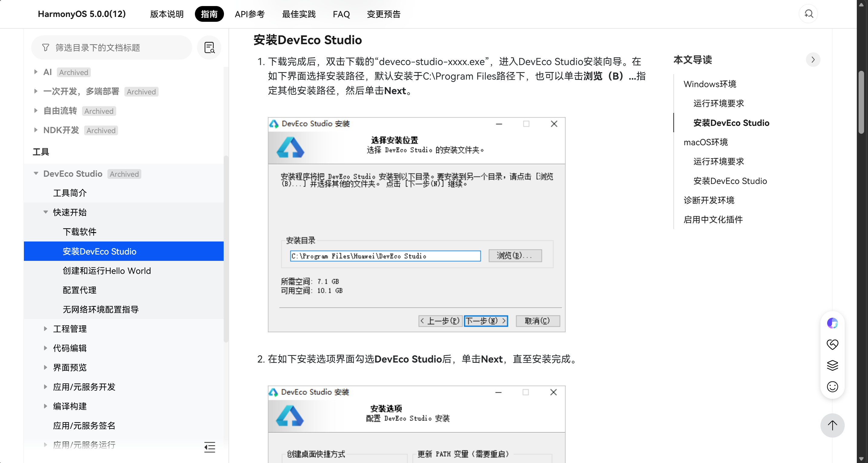The height and width of the screenshot is (463, 868).
Task: Jump to 运行环境要求 under macOS环境
Action: tap(718, 161)
